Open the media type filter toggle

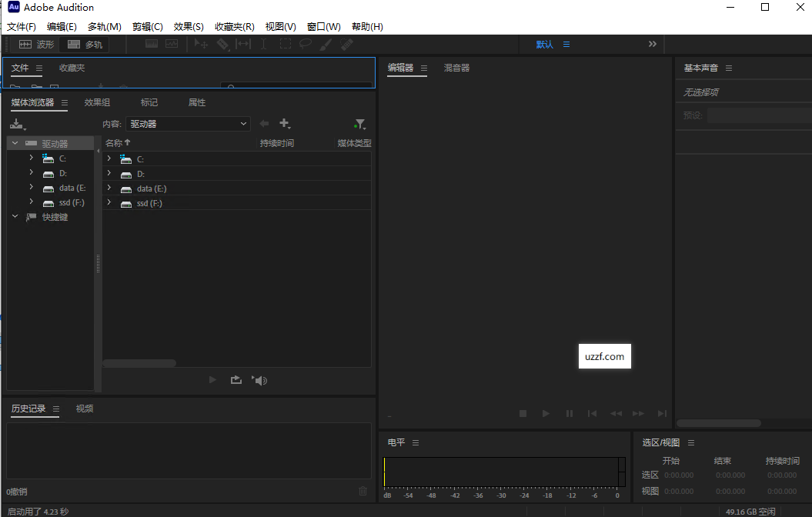pos(359,123)
